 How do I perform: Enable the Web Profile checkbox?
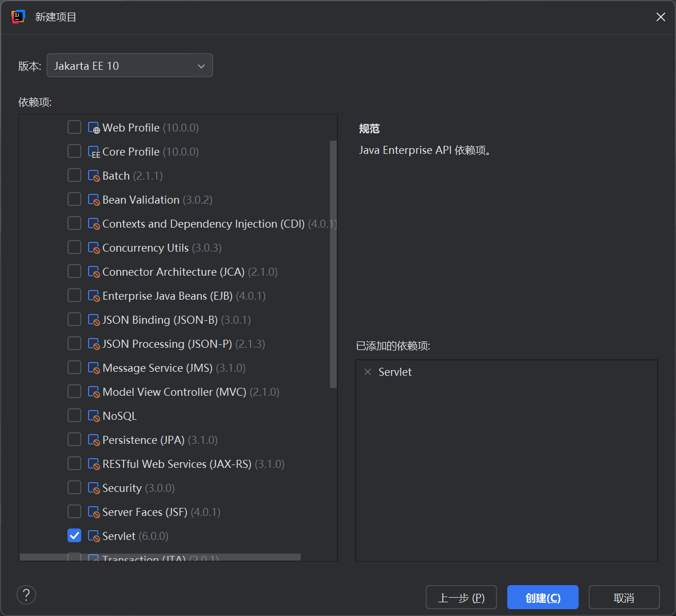coord(74,127)
